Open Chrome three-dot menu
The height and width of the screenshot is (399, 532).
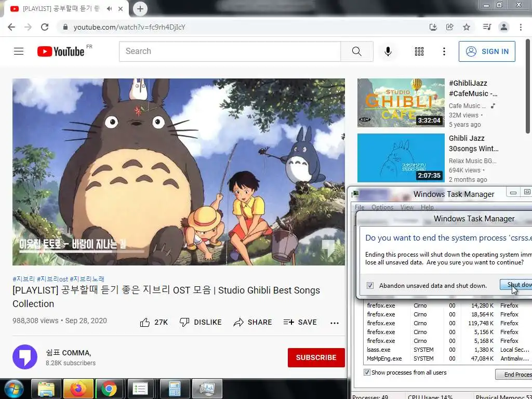521,27
